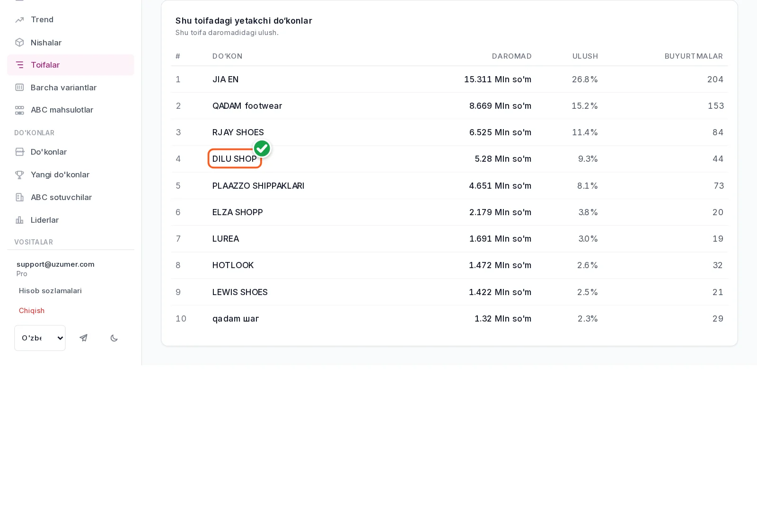
Task: Select ELZA SHOPP in table
Action: point(238,212)
